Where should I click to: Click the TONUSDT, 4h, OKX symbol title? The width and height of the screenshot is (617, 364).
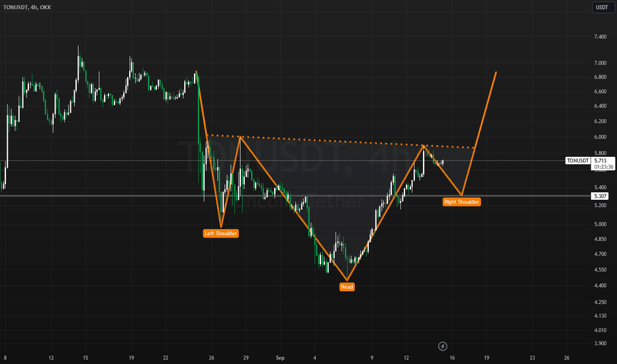(26, 7)
